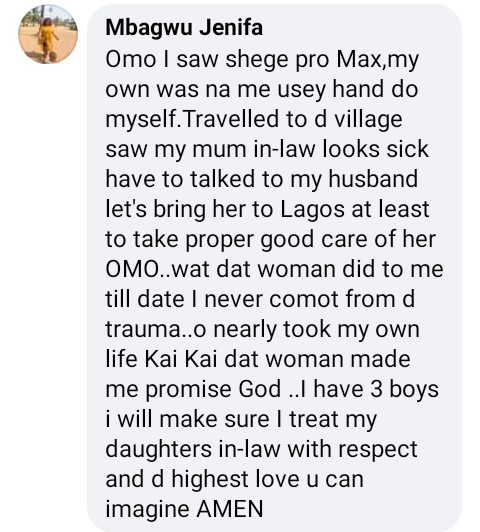This screenshot has width=480, height=532.
Task: Click the word 'highest' in the comment
Action: pos(210,479)
